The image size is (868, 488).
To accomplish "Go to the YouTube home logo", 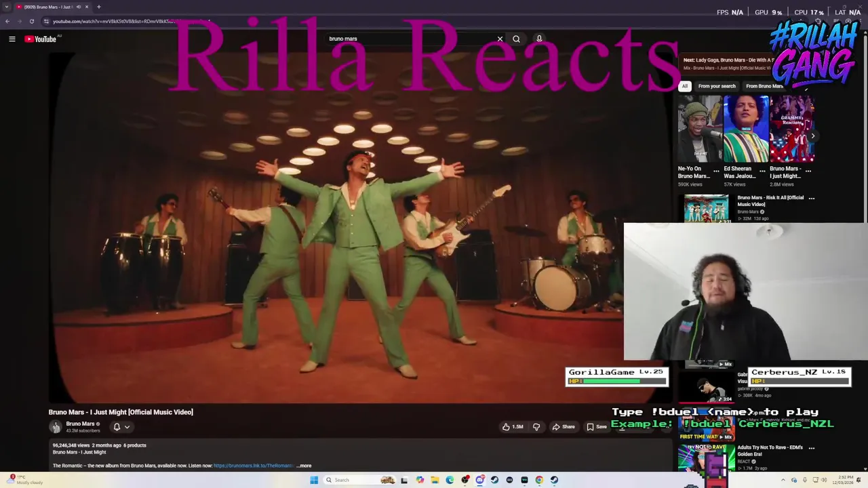I will (41, 39).
